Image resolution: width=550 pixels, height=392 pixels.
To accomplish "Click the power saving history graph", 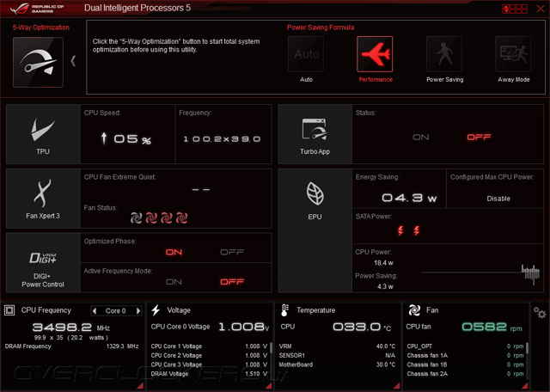I will click(480, 273).
